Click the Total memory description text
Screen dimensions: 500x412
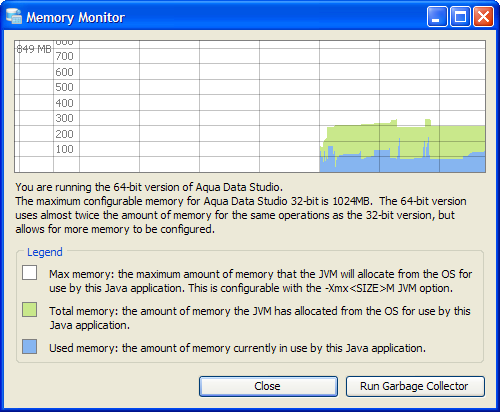(260, 318)
